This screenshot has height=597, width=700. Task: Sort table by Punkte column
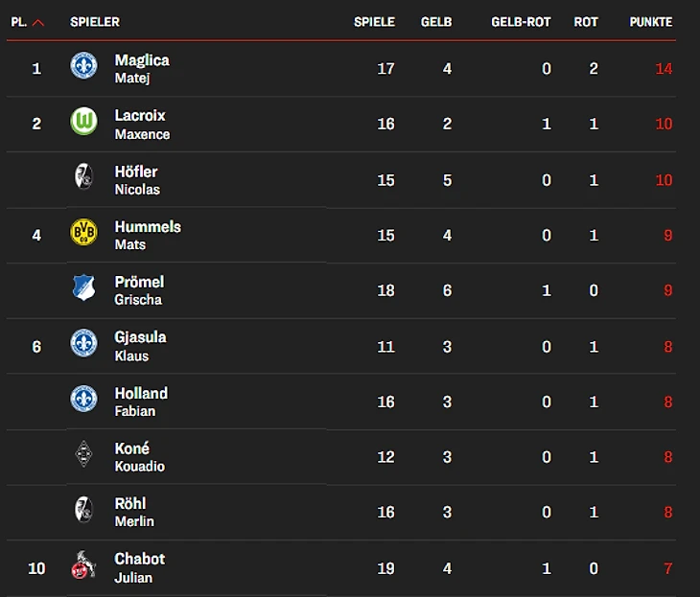(651, 22)
